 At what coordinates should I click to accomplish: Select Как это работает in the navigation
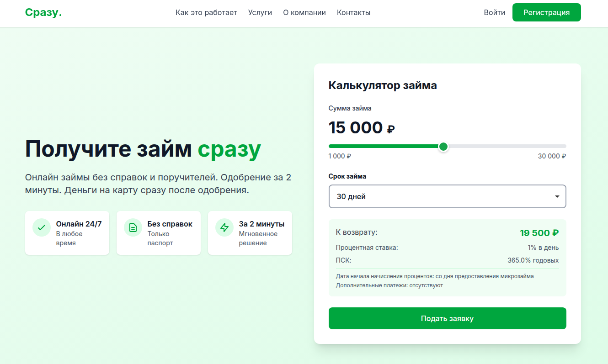click(206, 12)
